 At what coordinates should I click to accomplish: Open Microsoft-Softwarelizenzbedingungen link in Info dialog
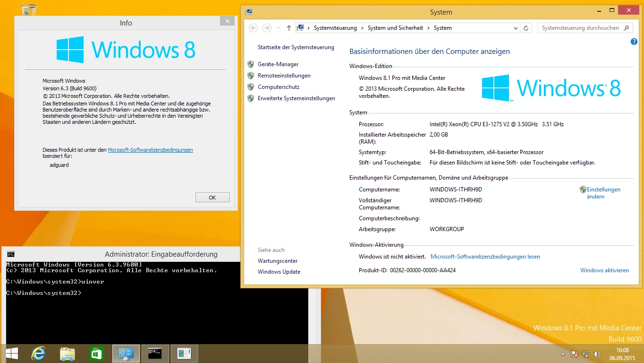tap(150, 150)
